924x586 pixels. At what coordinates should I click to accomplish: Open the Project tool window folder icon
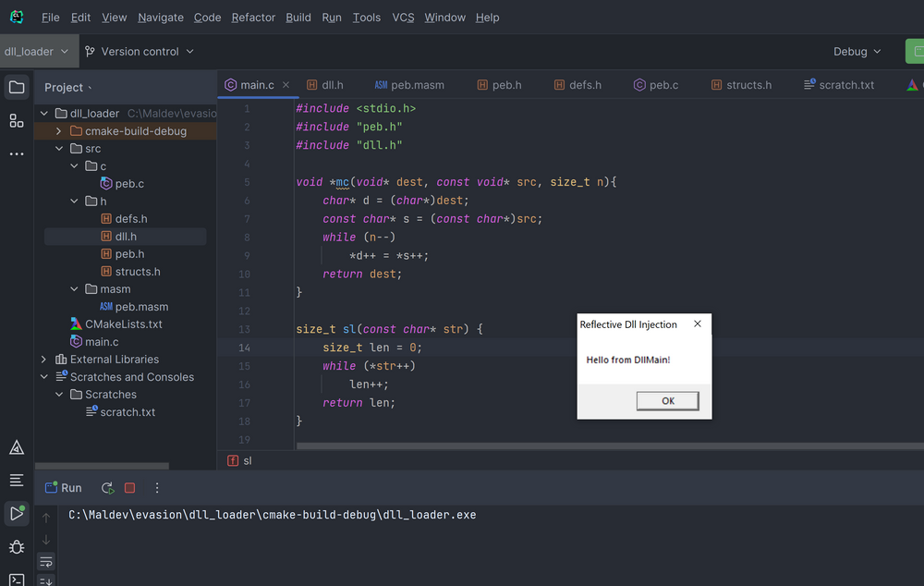point(16,87)
